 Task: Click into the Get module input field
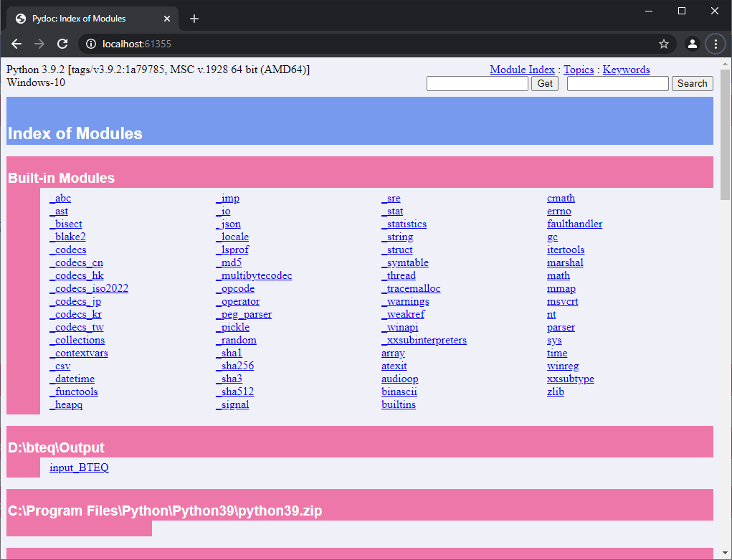coord(477,83)
